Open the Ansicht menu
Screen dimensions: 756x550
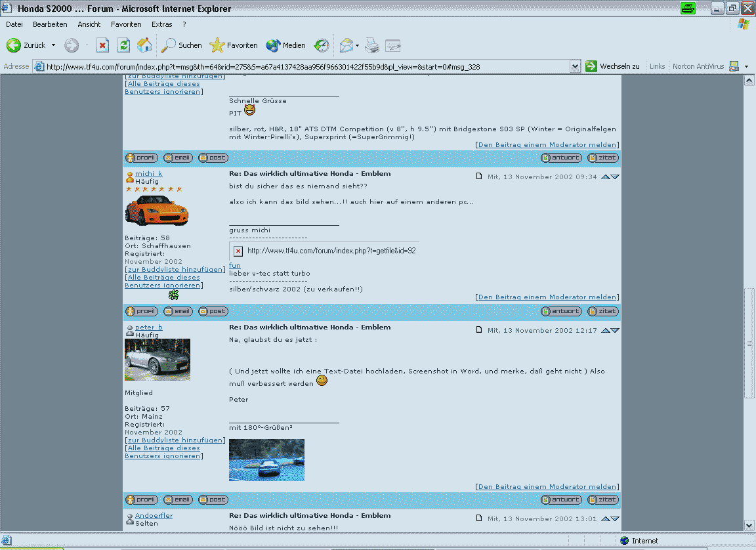[89, 24]
